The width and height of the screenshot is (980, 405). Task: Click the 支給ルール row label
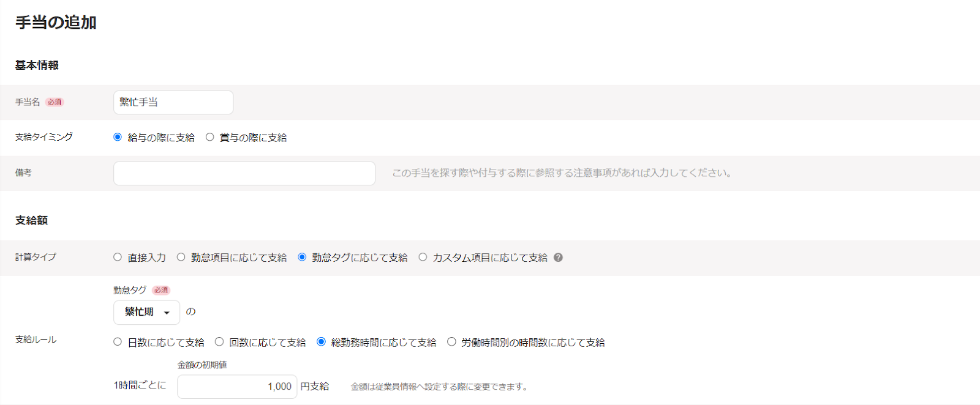tap(36, 340)
